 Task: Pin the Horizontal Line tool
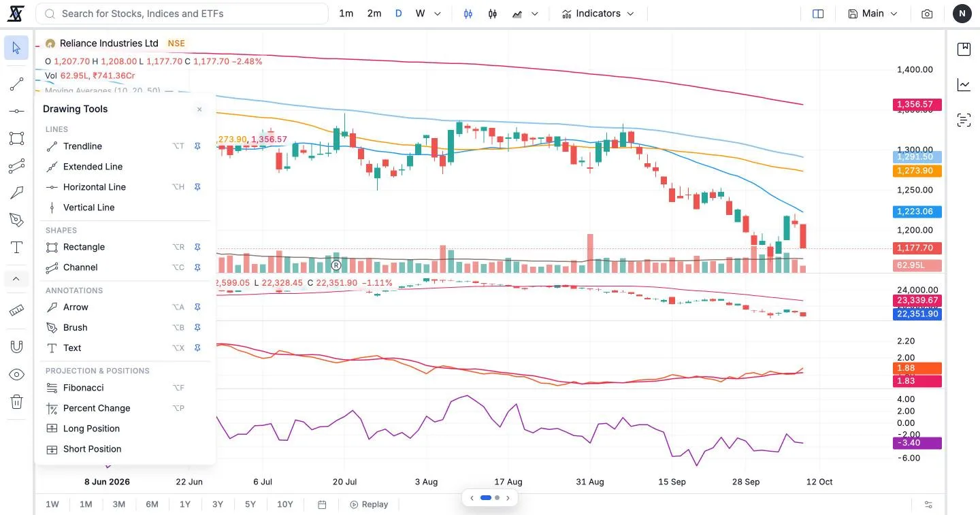[197, 187]
